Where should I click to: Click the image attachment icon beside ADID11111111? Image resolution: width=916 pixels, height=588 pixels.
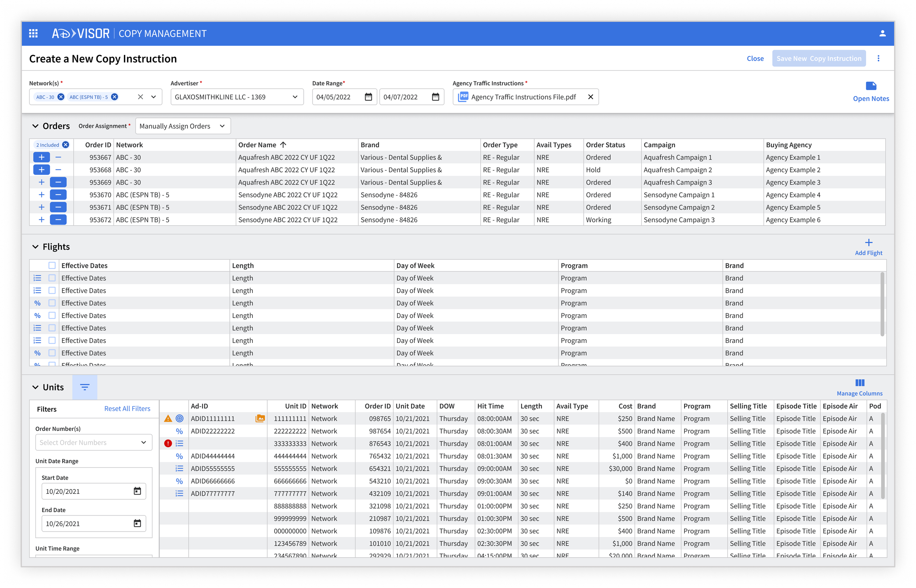(x=260, y=418)
